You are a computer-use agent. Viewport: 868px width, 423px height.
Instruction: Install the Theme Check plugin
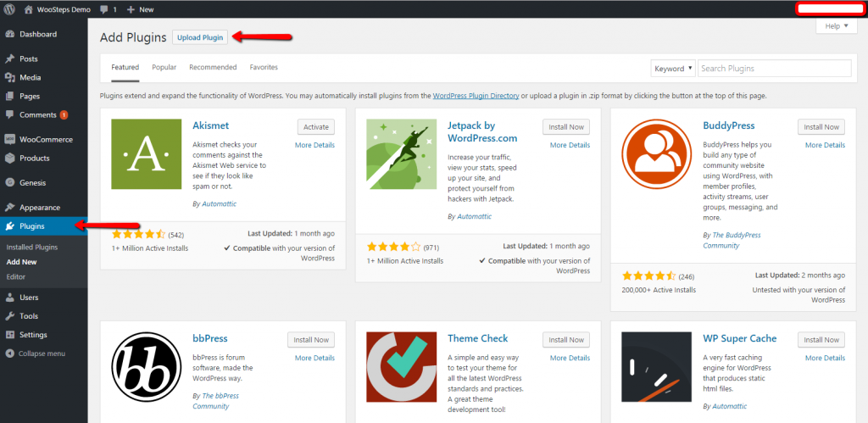coord(566,339)
